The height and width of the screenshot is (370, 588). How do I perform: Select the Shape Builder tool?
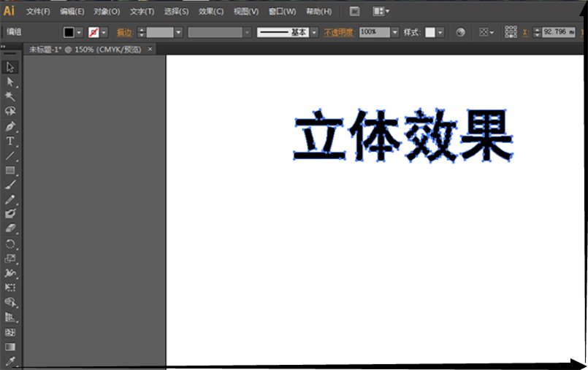pyautogui.click(x=10, y=302)
